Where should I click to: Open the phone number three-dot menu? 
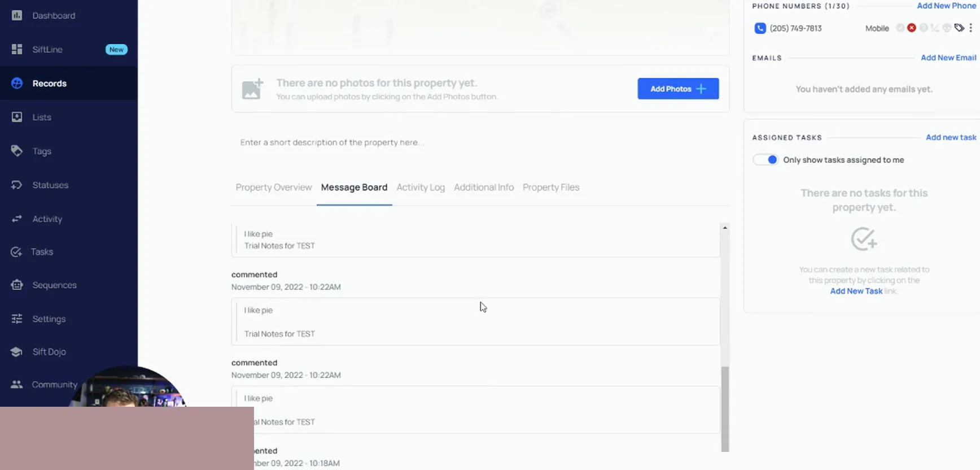click(970, 28)
